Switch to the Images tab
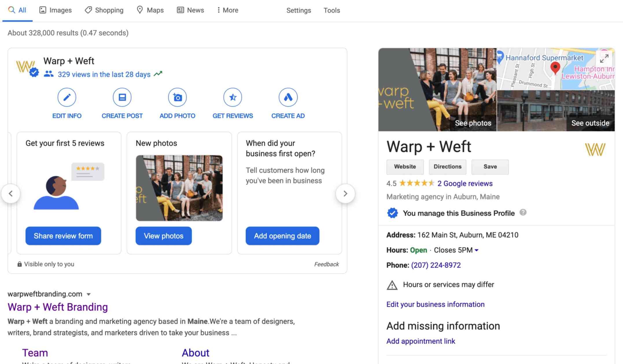This screenshot has width=623, height=364. pos(56,10)
